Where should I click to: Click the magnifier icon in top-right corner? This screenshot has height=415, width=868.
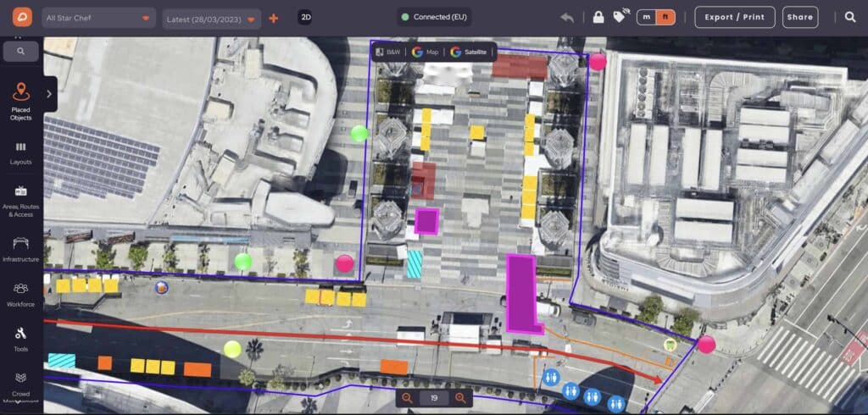850,17
